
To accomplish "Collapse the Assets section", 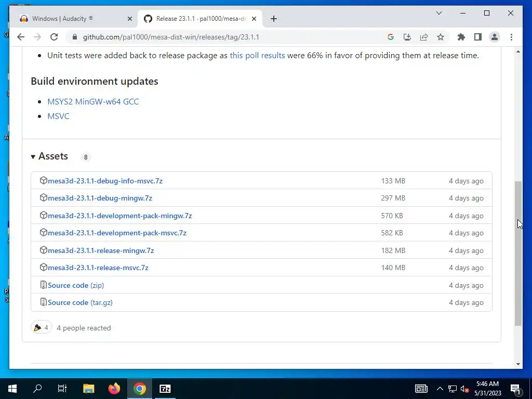I will click(x=49, y=156).
